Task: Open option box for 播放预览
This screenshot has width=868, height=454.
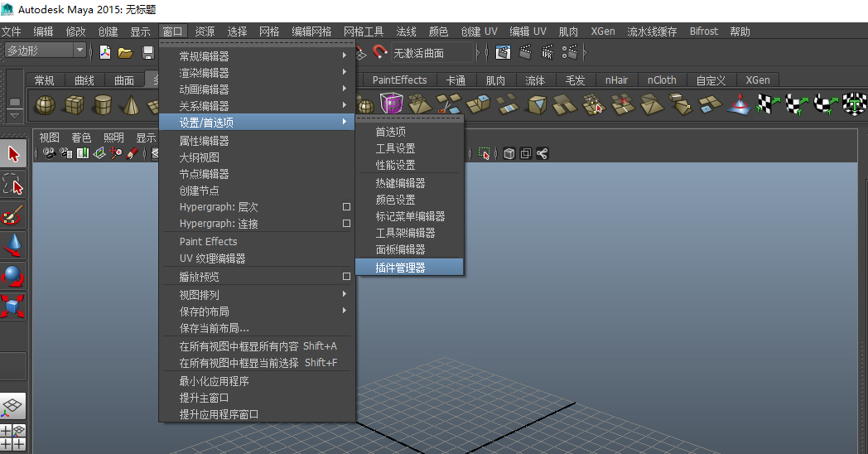Action: [x=346, y=276]
